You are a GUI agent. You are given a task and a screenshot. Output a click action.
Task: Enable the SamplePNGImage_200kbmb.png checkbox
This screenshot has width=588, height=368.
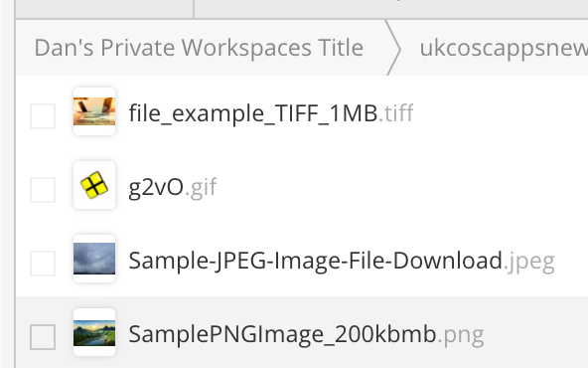[x=43, y=337]
